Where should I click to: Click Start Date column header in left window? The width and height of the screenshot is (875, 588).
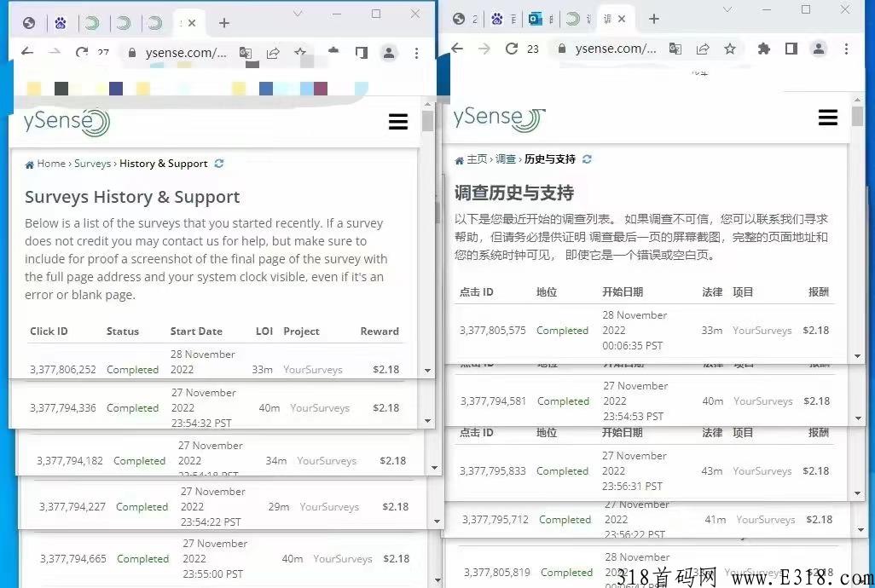pyautogui.click(x=196, y=331)
